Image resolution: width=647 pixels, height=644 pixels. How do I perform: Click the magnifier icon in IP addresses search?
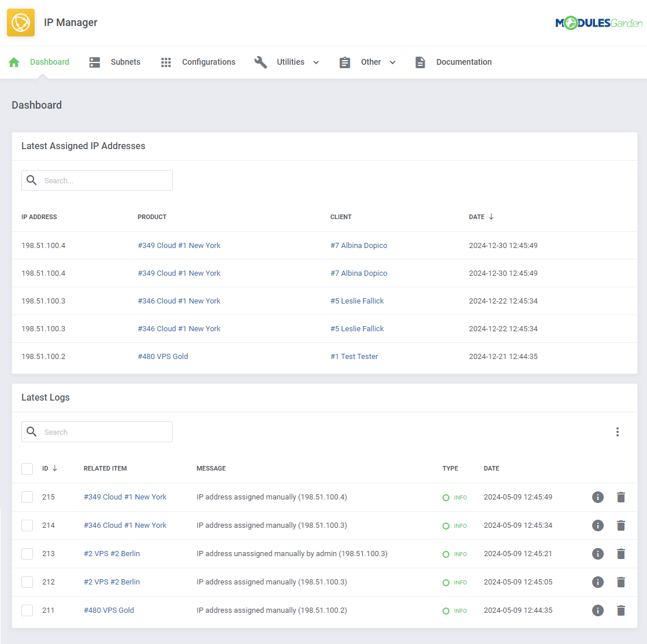(x=32, y=180)
